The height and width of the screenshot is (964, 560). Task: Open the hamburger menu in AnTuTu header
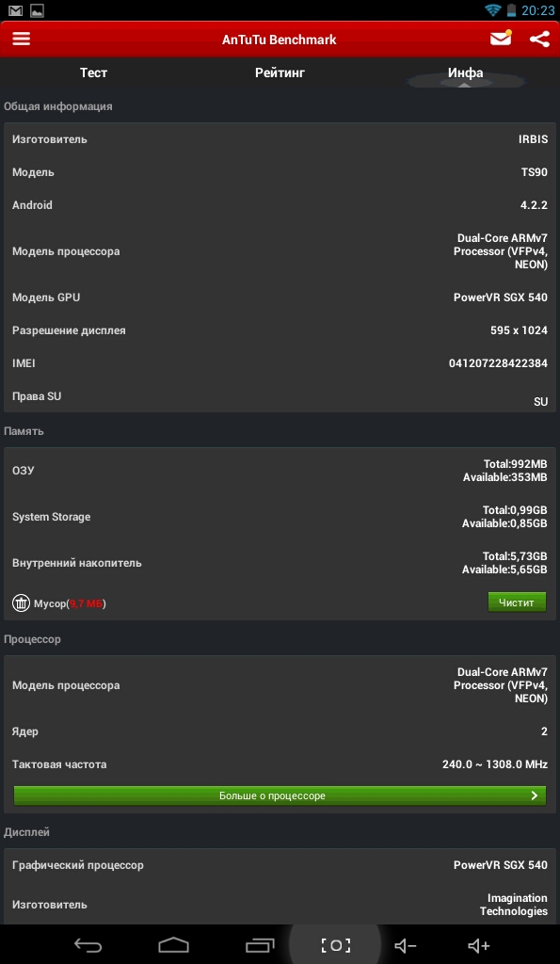[x=22, y=40]
